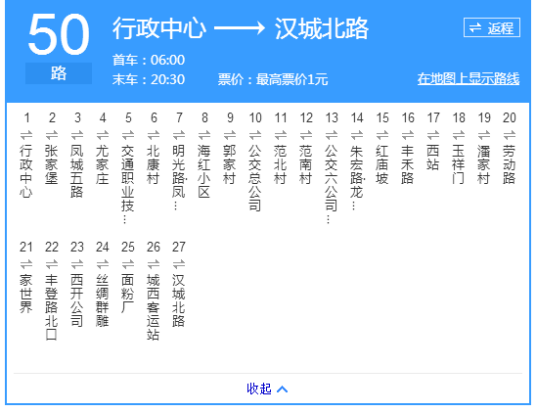The height and width of the screenshot is (412, 536).
Task: Select stop name 张家堡
Action: click(52, 164)
